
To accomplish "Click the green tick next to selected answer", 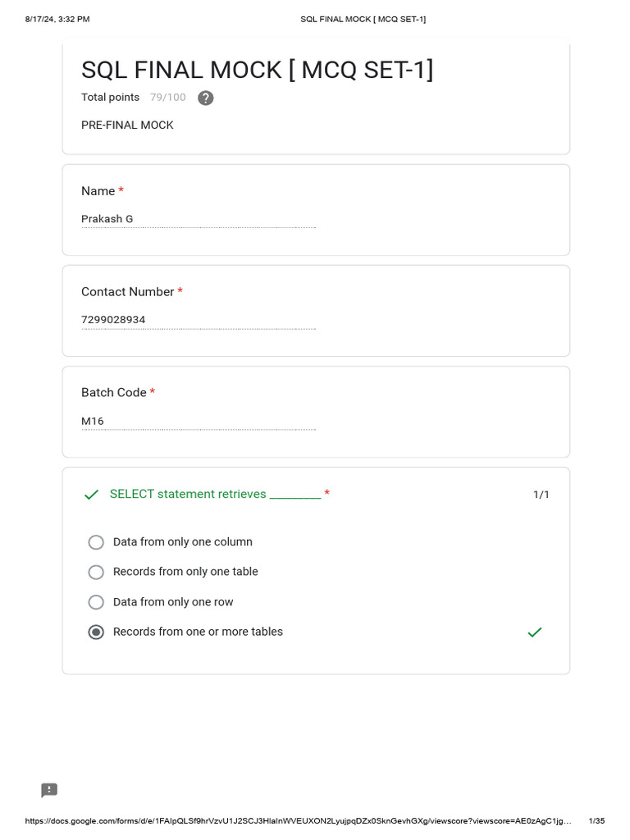I will click(534, 632).
